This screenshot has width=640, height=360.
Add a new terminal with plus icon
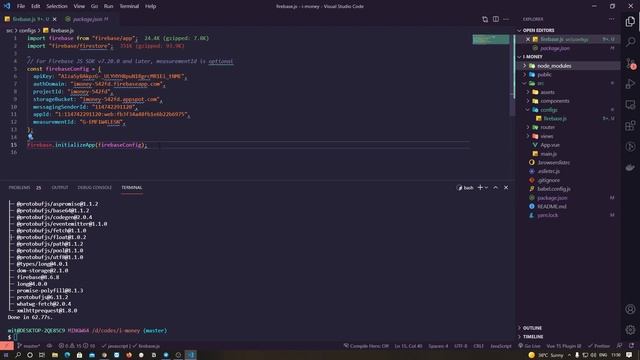click(x=480, y=188)
